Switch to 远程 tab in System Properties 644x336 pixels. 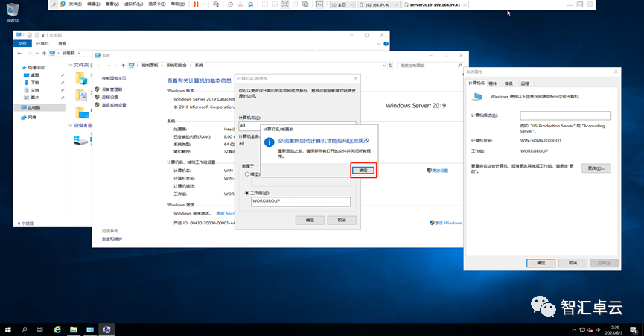pyautogui.click(x=525, y=83)
